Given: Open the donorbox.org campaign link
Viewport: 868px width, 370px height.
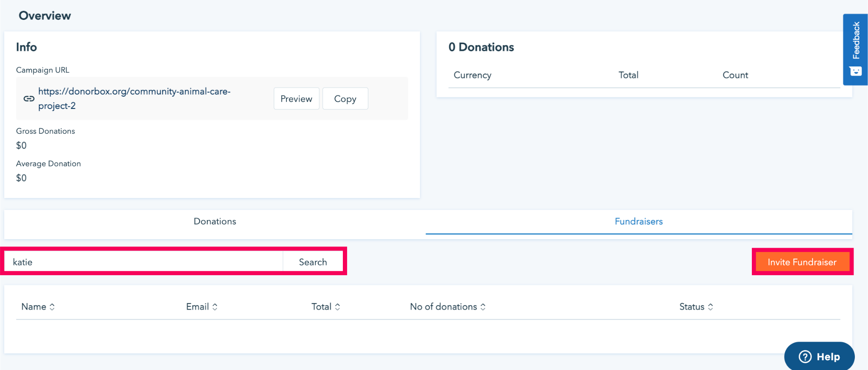Looking at the screenshot, I should tap(134, 99).
